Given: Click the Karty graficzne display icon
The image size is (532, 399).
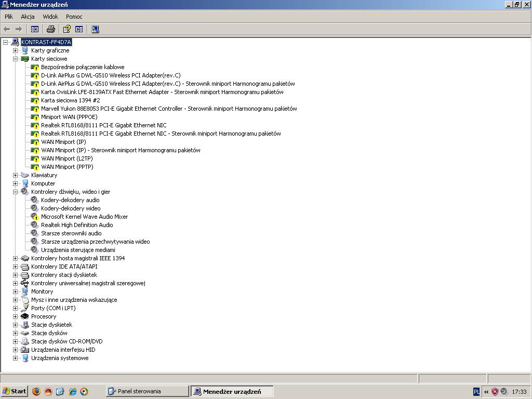Looking at the screenshot, I should point(25,50).
